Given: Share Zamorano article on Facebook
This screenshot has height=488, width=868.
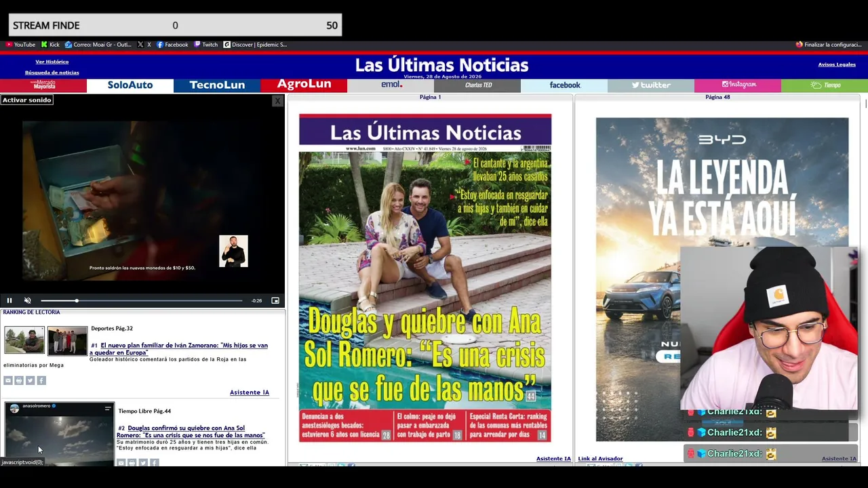Looking at the screenshot, I should tap(41, 381).
